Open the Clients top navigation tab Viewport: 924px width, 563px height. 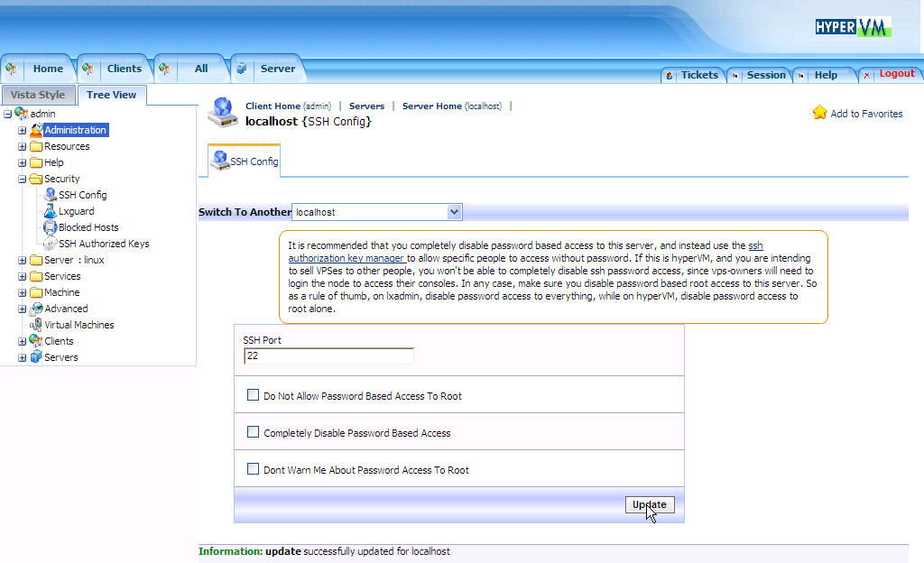124,69
